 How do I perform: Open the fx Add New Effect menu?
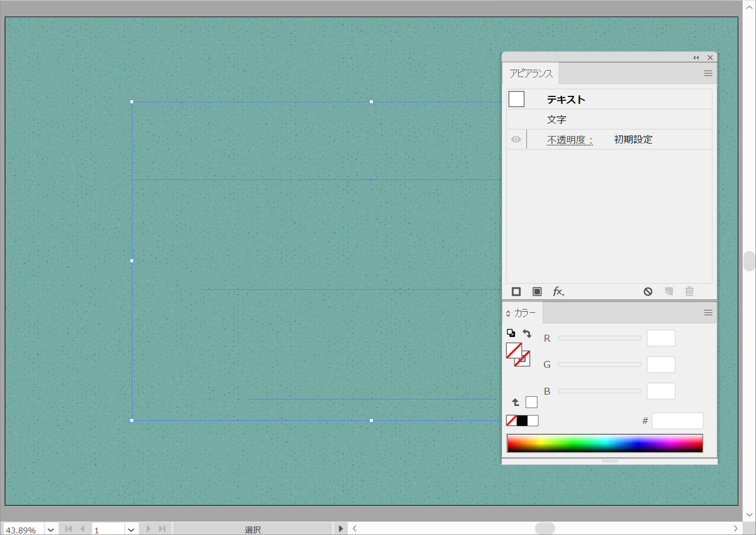(558, 291)
